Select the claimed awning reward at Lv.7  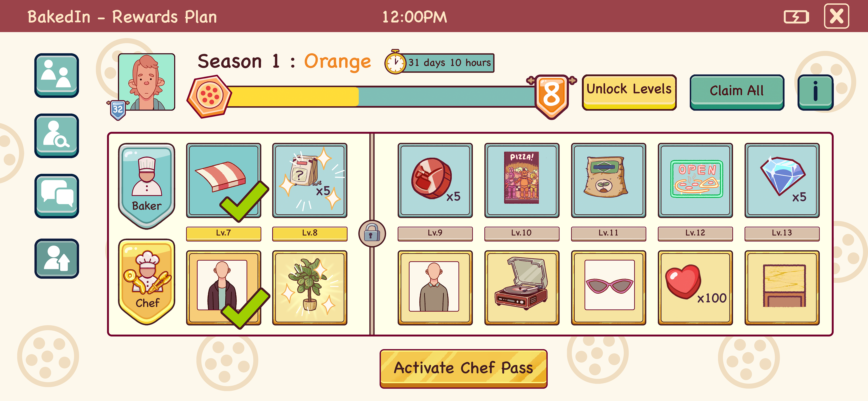(x=224, y=180)
